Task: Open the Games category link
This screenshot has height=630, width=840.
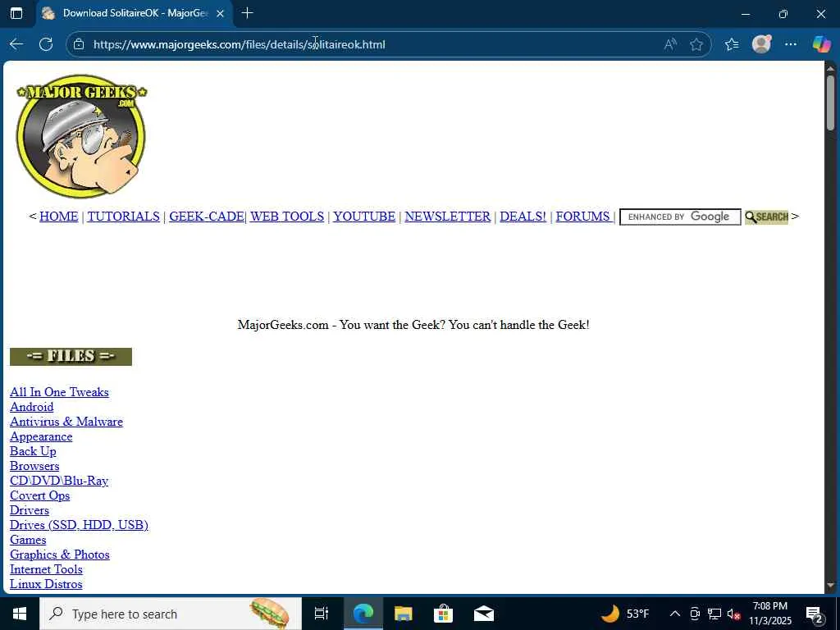Action: [x=28, y=540]
